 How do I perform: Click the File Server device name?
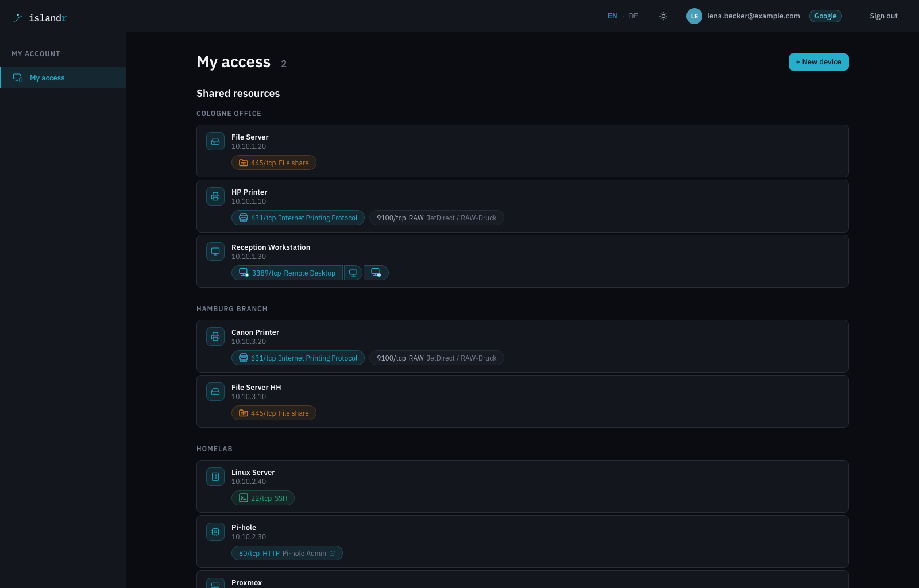[250, 137]
